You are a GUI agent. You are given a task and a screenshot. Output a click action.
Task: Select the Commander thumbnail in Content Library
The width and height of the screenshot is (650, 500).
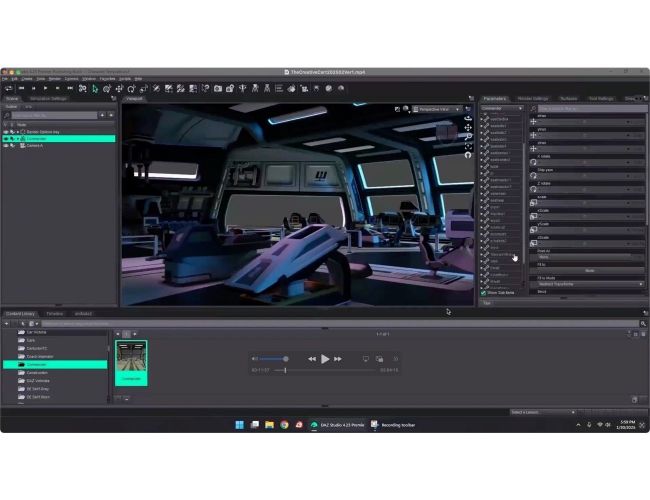point(131,358)
